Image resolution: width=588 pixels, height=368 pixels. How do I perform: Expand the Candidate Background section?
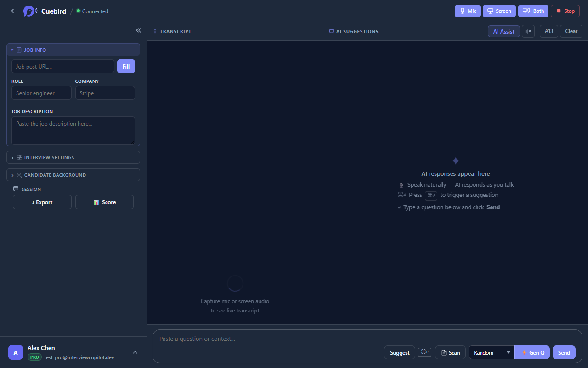point(73,175)
